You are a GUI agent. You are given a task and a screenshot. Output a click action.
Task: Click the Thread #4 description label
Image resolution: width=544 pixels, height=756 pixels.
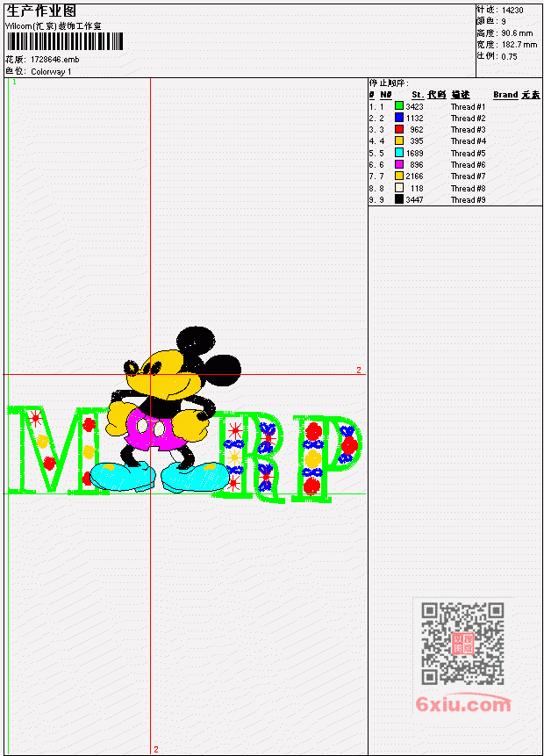point(468,141)
